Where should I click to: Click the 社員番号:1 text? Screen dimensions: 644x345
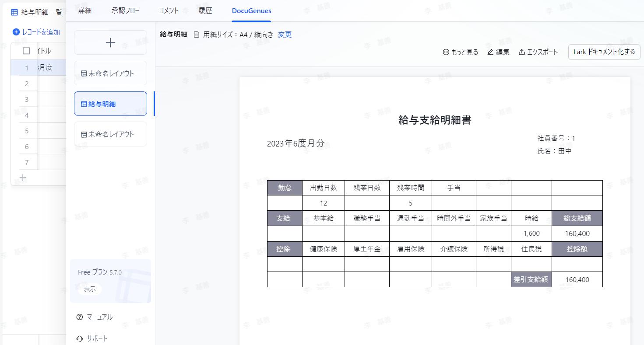[x=556, y=138]
